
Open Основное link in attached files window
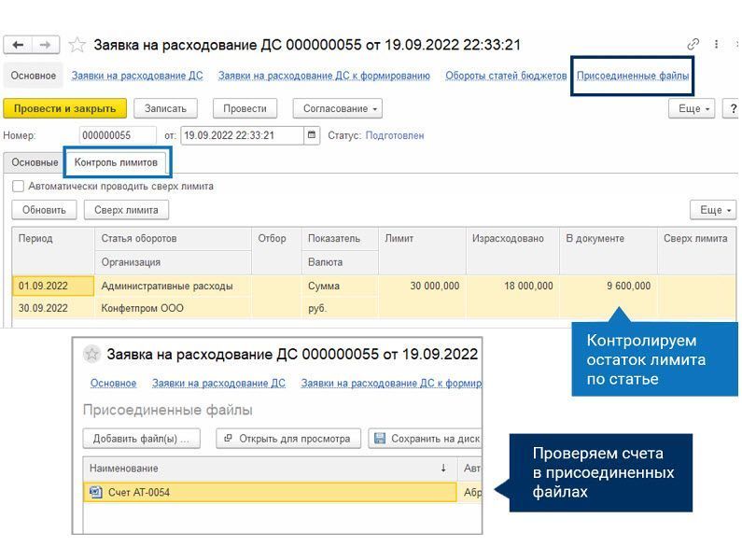click(x=113, y=383)
